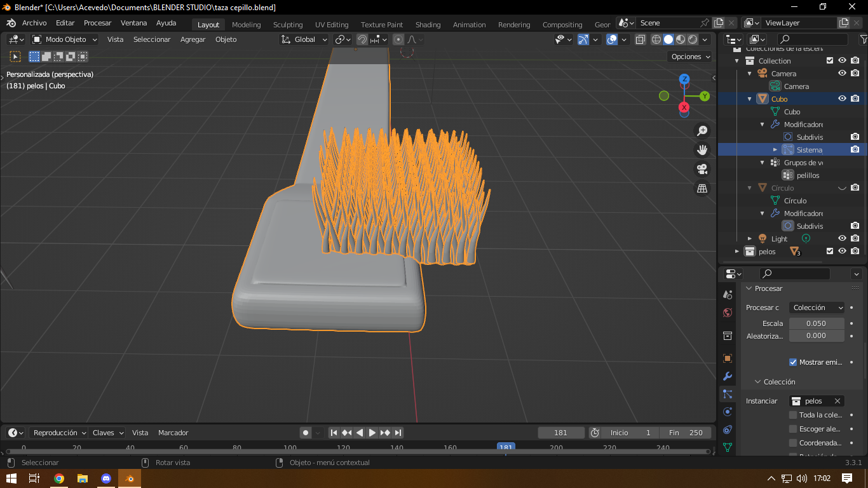Toggle proportional editing icon

pos(398,39)
